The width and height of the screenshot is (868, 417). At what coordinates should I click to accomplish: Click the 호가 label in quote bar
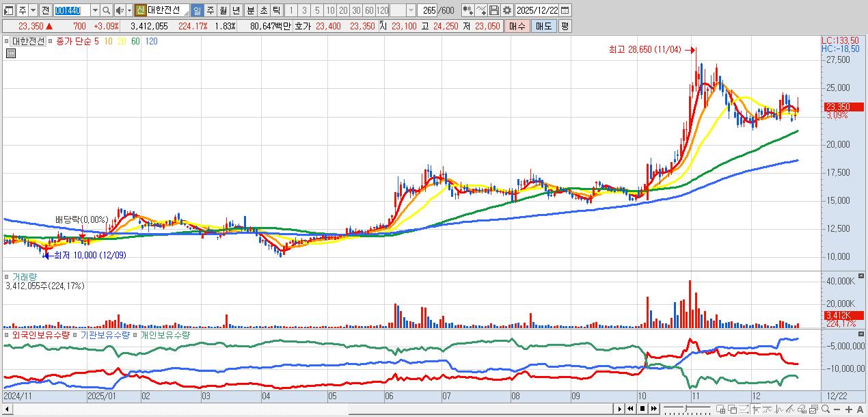click(303, 26)
